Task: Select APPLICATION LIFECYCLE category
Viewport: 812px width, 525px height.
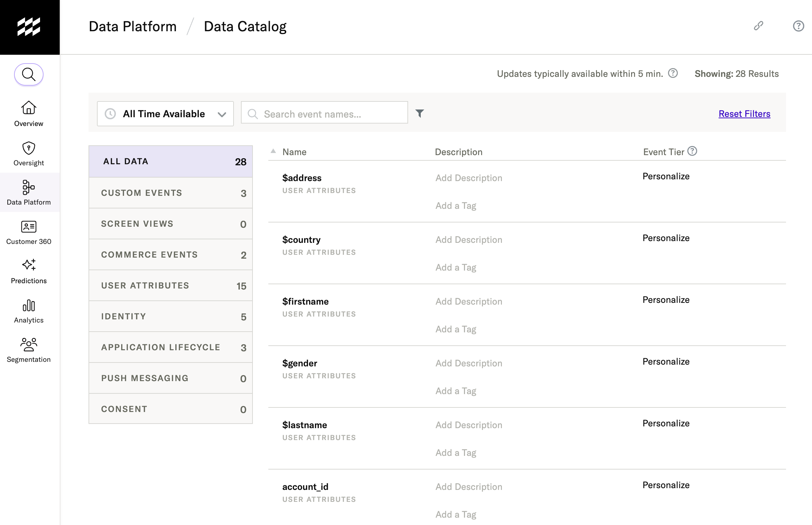Action: [x=171, y=347]
